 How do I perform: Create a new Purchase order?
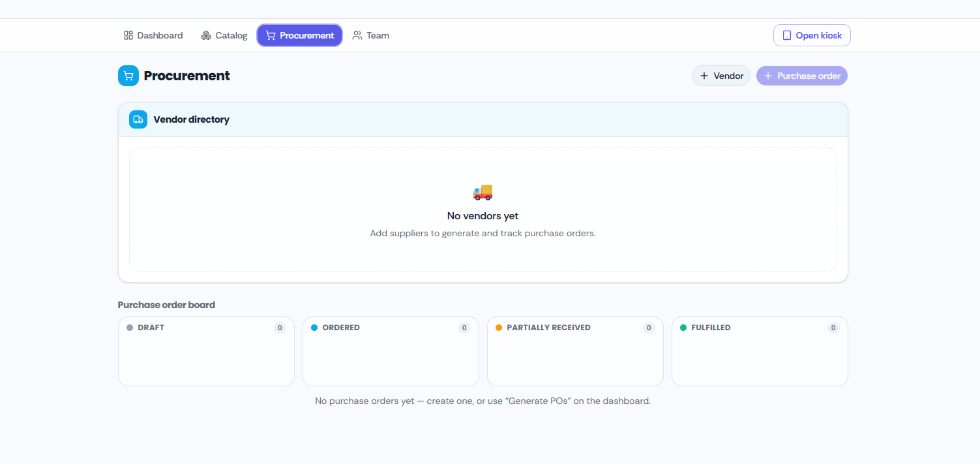coord(802,76)
